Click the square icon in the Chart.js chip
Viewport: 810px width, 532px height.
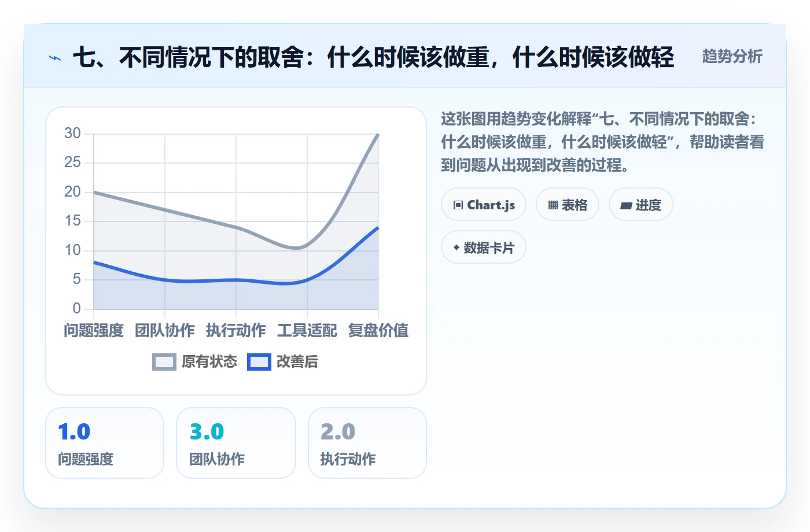(458, 205)
